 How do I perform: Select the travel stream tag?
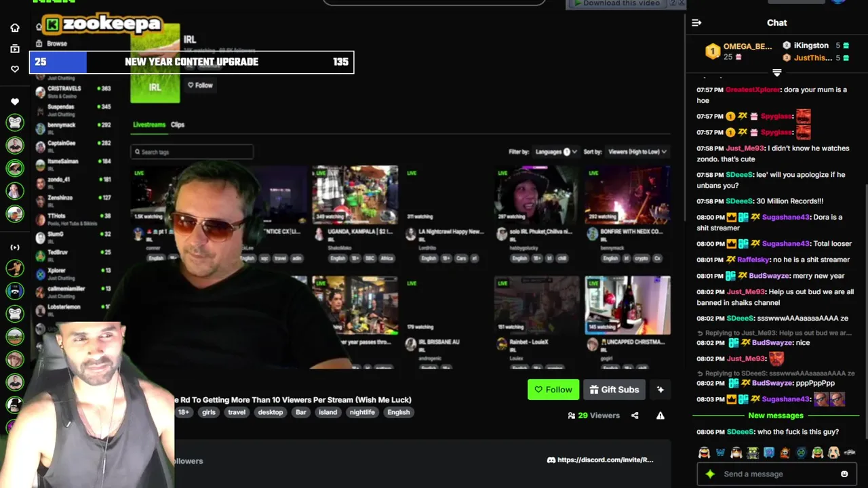[x=237, y=412]
